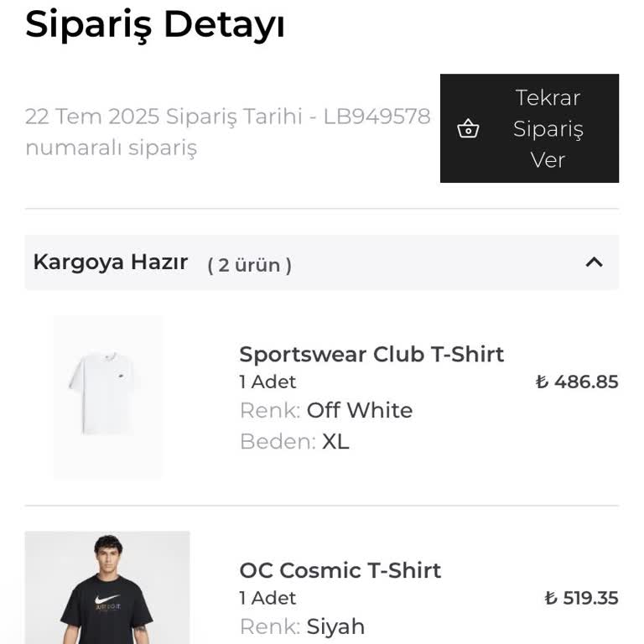This screenshot has height=644, width=644.
Task: Click 1 Adet under Sportswear Club T-Shirt
Action: point(267,382)
